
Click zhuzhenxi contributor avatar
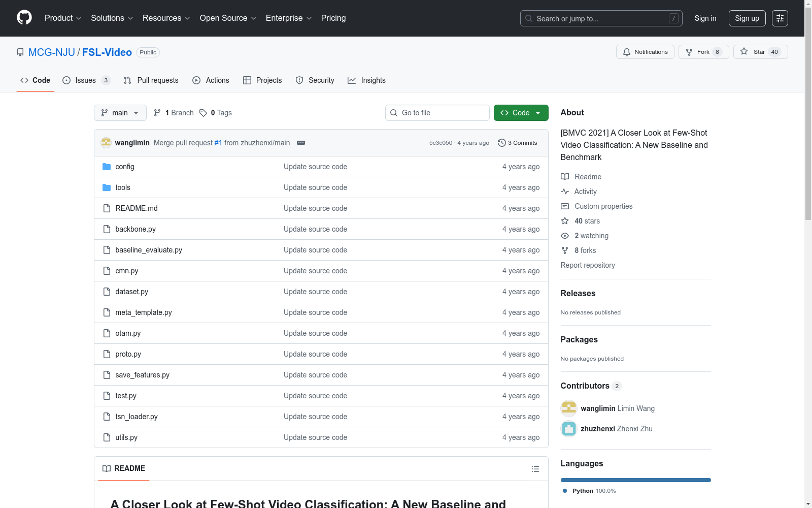tap(569, 429)
